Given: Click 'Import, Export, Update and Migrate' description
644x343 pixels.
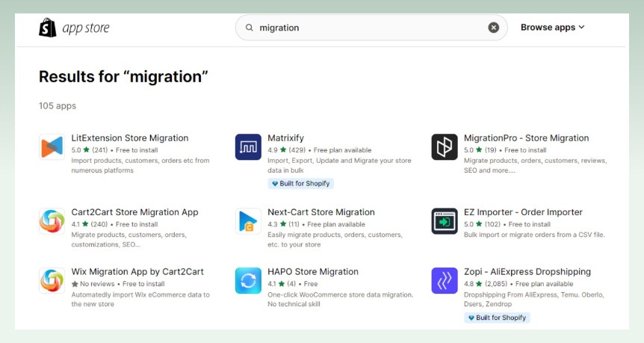Looking at the screenshot, I should [x=339, y=166].
